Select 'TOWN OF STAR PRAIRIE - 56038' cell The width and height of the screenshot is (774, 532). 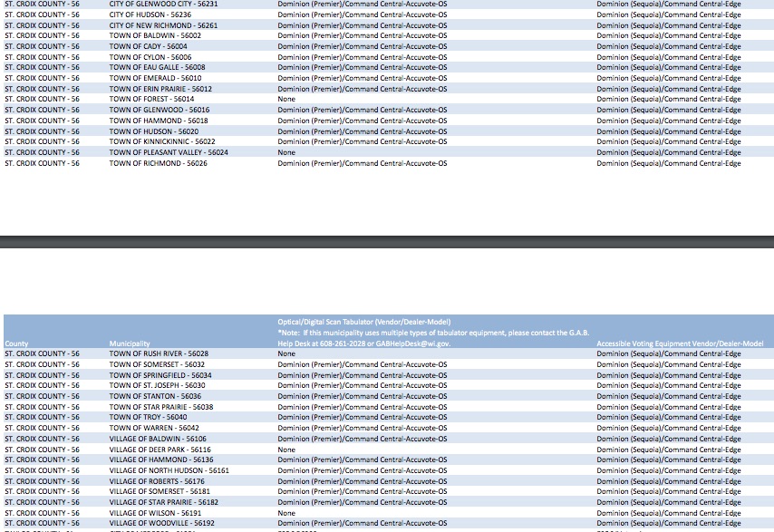161,407
